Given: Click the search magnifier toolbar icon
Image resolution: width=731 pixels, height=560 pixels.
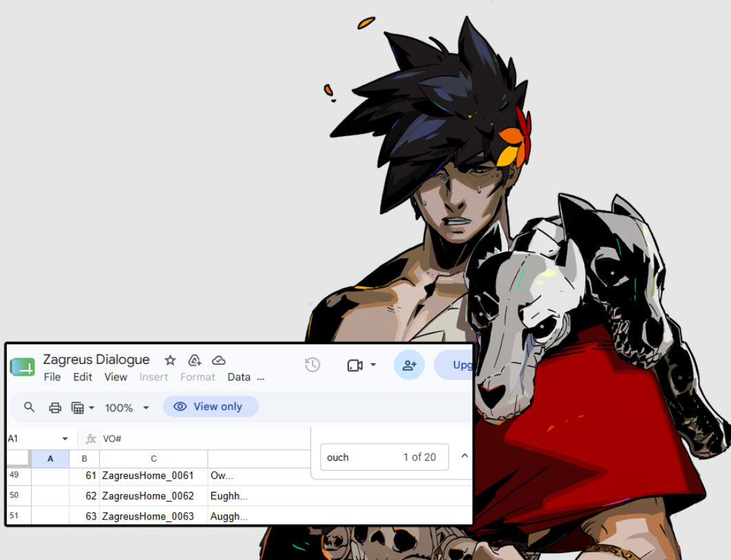Looking at the screenshot, I should (x=30, y=407).
